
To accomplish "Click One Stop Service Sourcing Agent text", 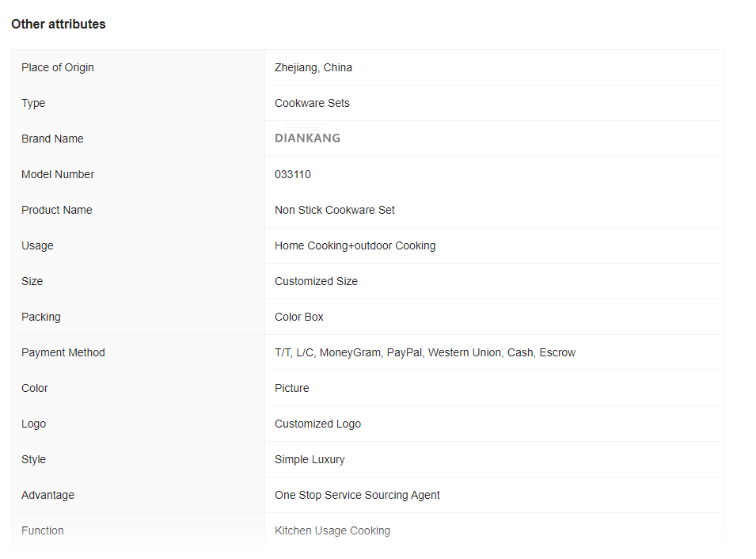I will [x=357, y=496].
